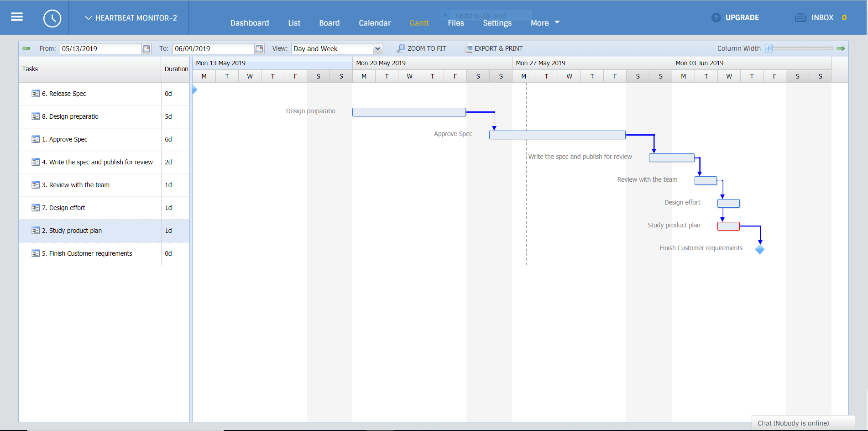Expand the More menu

click(545, 23)
